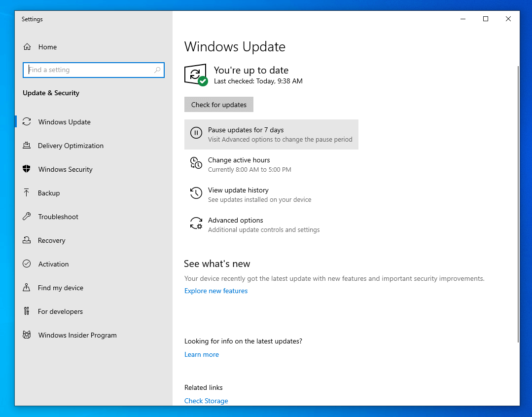Open Troubleshoot settings
This screenshot has height=417, width=532.
tap(94, 217)
